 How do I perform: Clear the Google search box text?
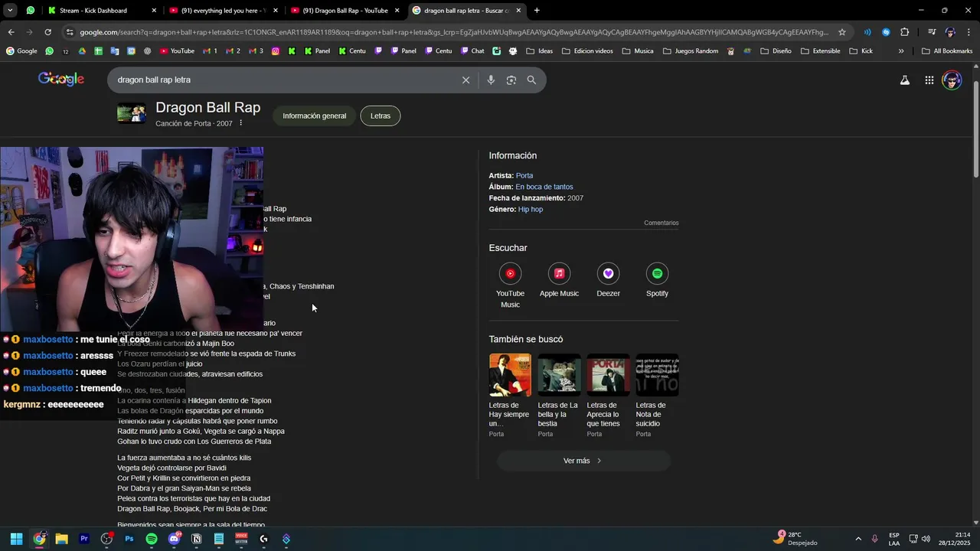pos(465,80)
